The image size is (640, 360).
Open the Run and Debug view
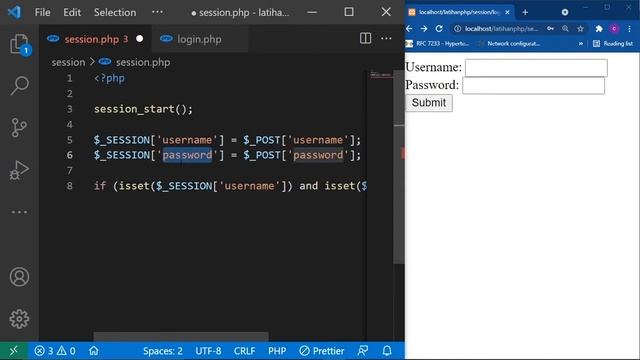click(x=19, y=170)
